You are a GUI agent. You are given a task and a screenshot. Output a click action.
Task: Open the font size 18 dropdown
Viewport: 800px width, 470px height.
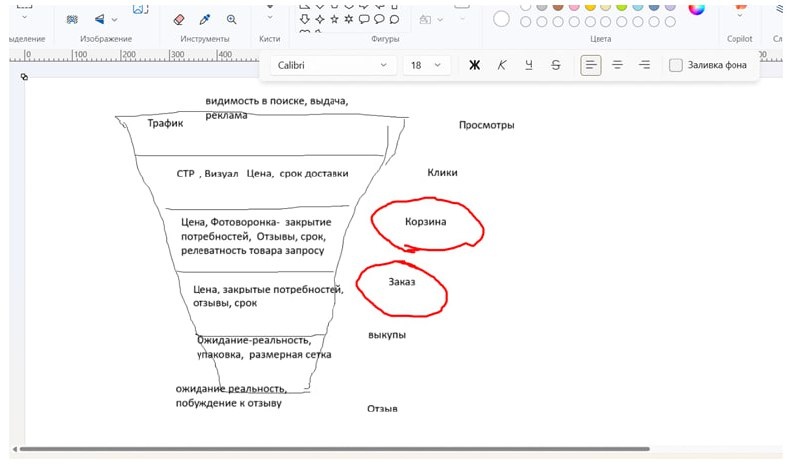tap(427, 65)
